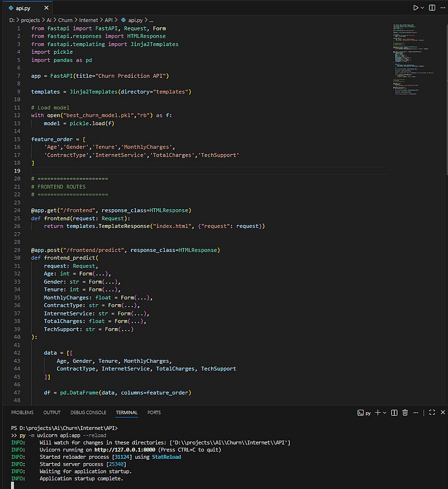This screenshot has height=489, width=448.
Task: Open editor More Actions ellipsis menu
Action: [442, 8]
